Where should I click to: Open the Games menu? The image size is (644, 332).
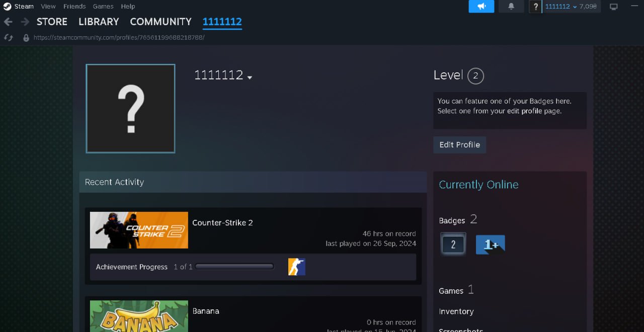[103, 7]
